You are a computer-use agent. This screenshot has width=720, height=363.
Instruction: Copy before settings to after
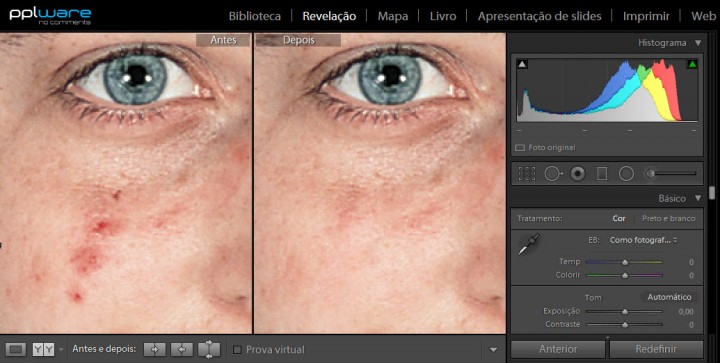point(155,349)
